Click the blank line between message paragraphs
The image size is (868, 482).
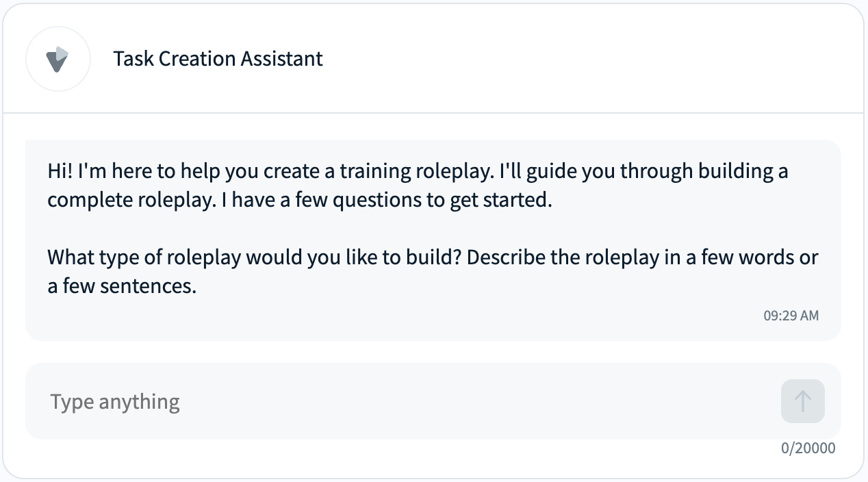(411, 229)
